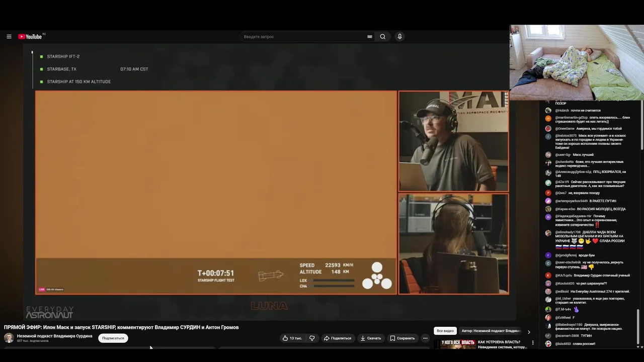The height and width of the screenshot is (362, 644).
Task: Click the 'Подписаться' subscribe button
Action: pyautogui.click(x=113, y=338)
